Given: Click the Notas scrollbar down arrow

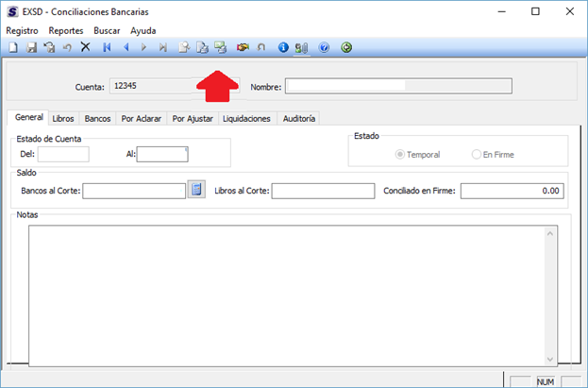Looking at the screenshot, I should tap(550, 358).
